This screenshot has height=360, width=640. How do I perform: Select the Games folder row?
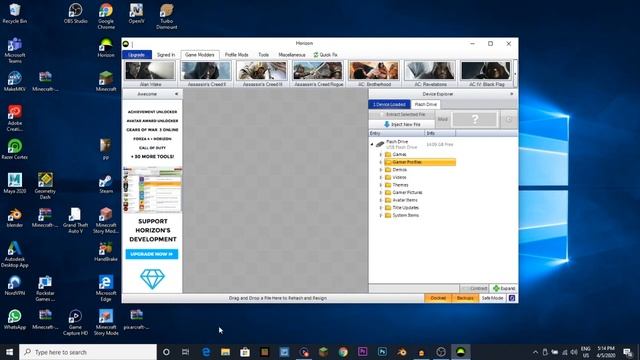pos(396,155)
